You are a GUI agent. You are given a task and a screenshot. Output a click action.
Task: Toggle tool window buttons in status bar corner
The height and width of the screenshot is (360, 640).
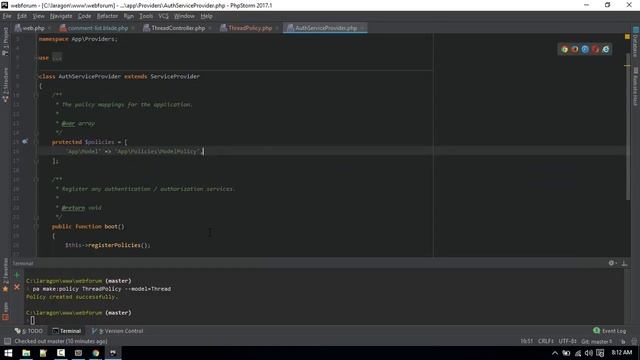click(x=7, y=341)
